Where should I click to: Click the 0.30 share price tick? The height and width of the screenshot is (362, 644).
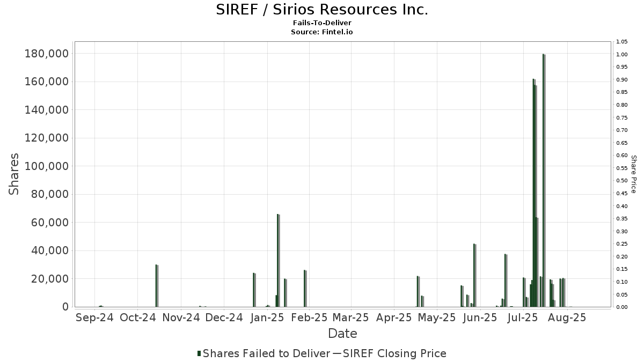tap(622, 232)
